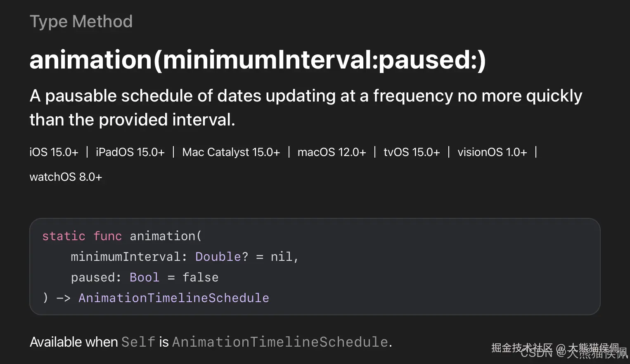Click the minimumInterval parameter name in code
The image size is (630, 364).
[126, 257]
